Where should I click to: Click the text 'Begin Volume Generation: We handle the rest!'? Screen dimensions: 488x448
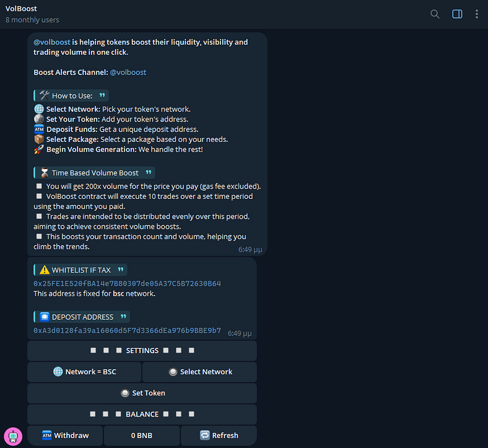coord(124,149)
